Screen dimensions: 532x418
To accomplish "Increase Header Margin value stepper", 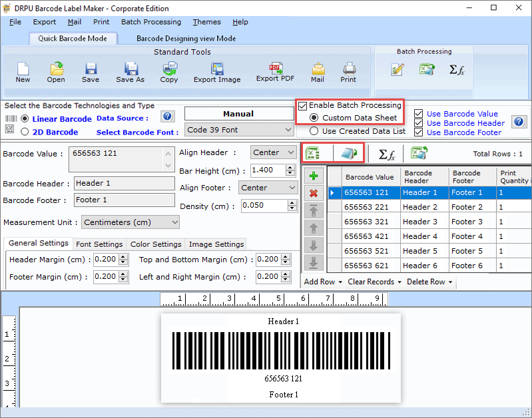I will click(x=123, y=257).
